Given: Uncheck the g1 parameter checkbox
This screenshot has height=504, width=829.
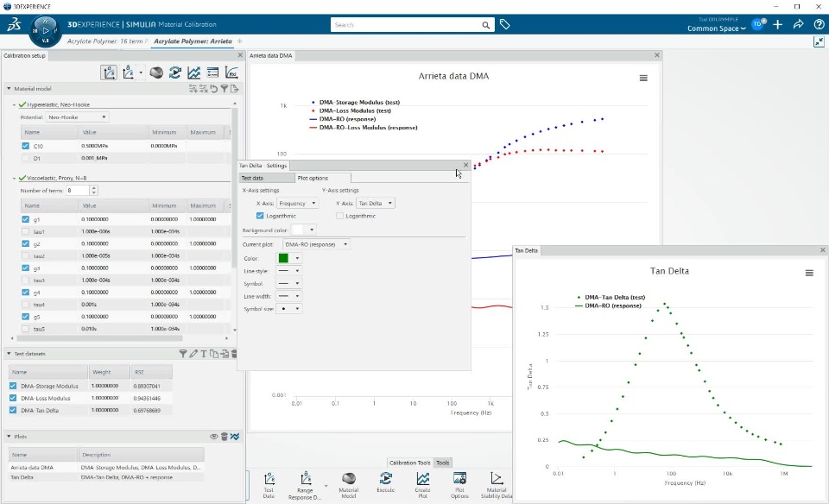Looking at the screenshot, I should [25, 219].
